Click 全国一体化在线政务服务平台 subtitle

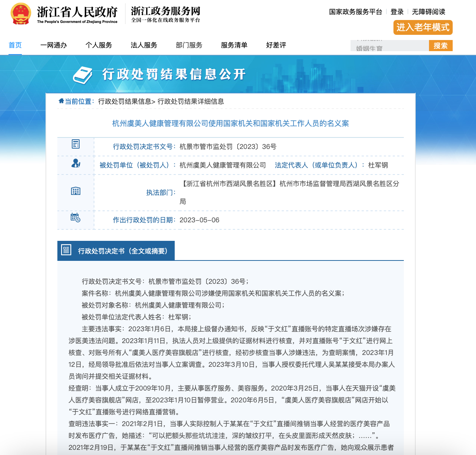coord(165,20)
